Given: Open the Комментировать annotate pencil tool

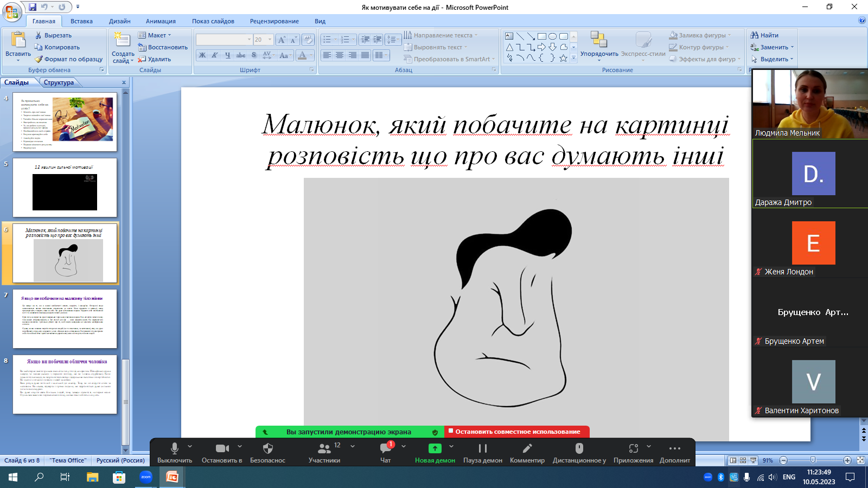Looking at the screenshot, I should tap(527, 452).
